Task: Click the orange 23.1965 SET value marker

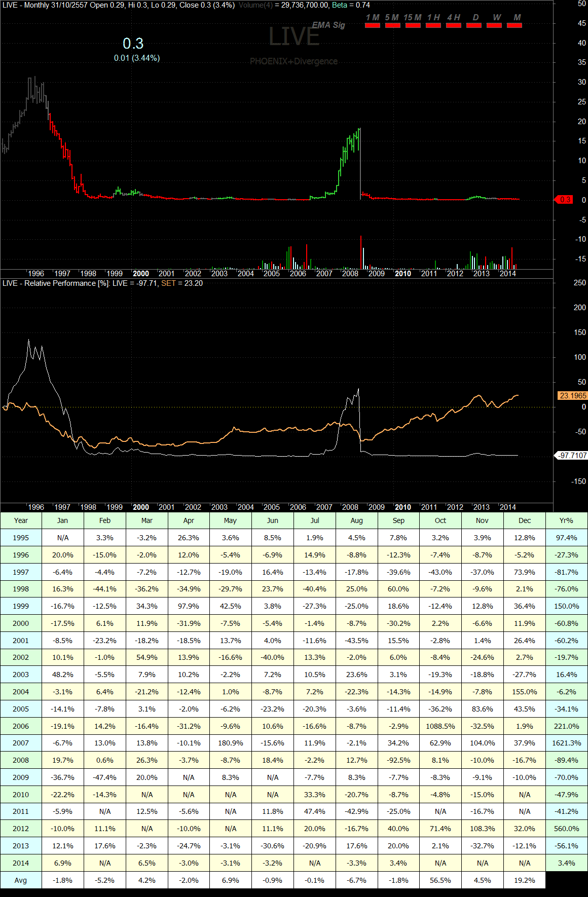Action: click(x=572, y=395)
